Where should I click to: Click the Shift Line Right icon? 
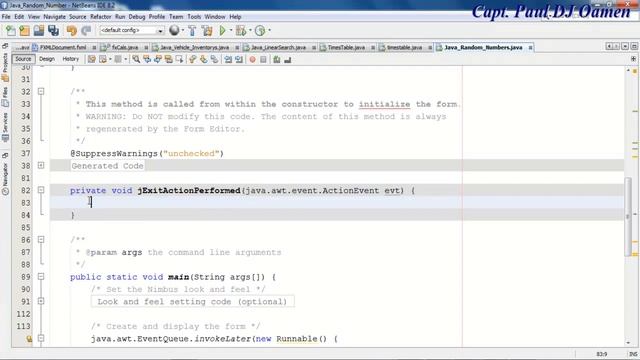(x=239, y=60)
